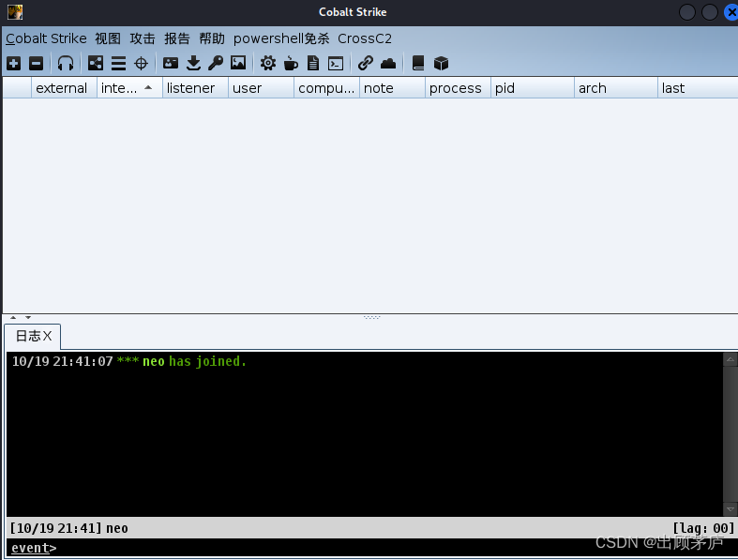This screenshot has height=560, width=738.
Task: Switch to pivot graph view icon
Action: click(x=95, y=63)
